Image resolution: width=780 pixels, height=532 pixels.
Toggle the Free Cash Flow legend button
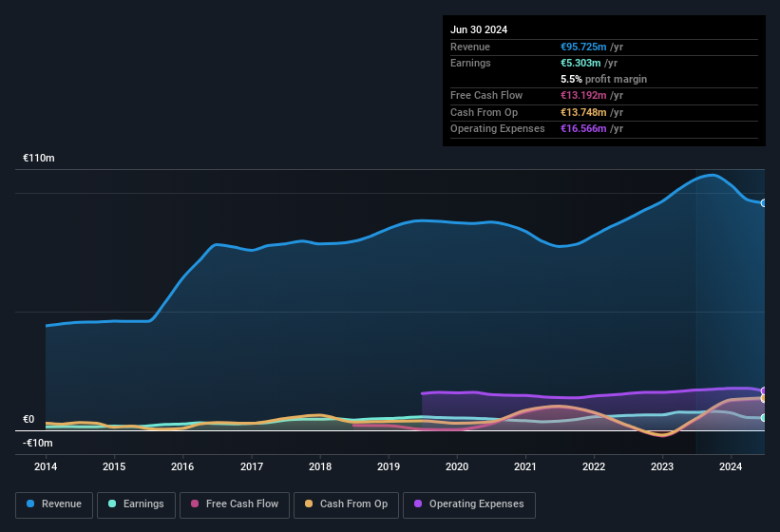click(x=235, y=504)
